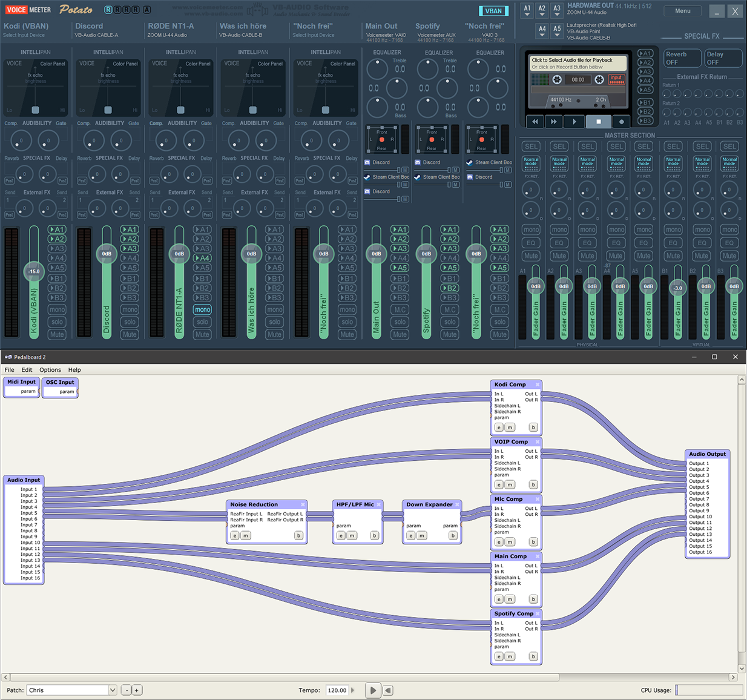747x700 pixels.
Task: Remove the VOIP Comp plugin with its close icon
Action: click(x=537, y=442)
